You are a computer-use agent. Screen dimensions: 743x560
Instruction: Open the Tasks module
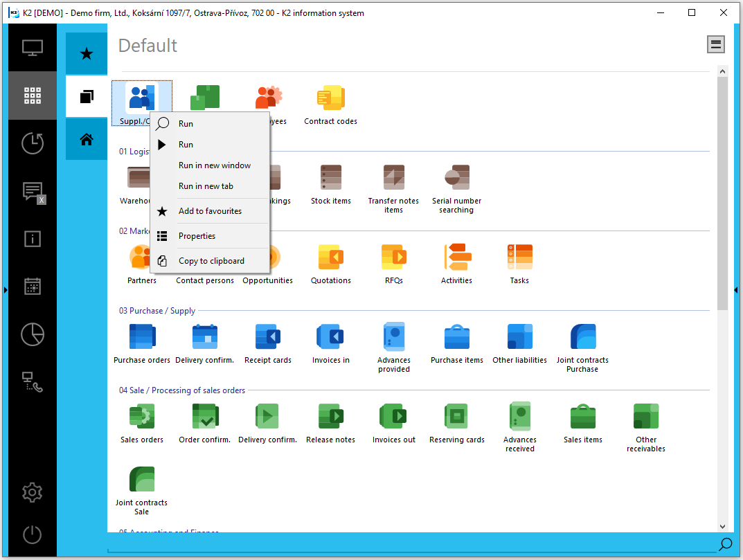coord(519,264)
